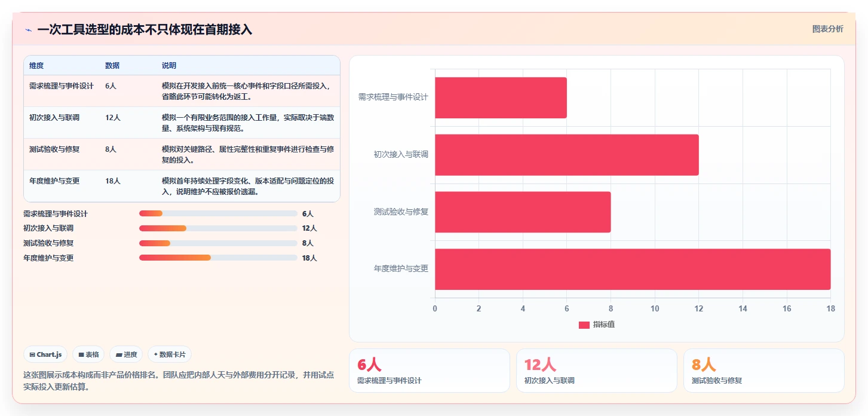868x416 pixels.
Task: Click the red legend swatch for 指标值
Action: pyautogui.click(x=584, y=325)
